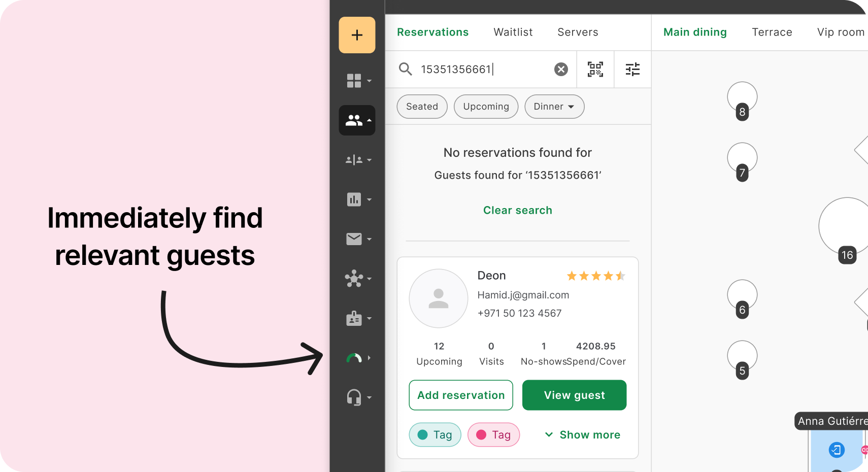The height and width of the screenshot is (472, 868).
Task: Switch to the Waitlist tab
Action: tap(513, 32)
